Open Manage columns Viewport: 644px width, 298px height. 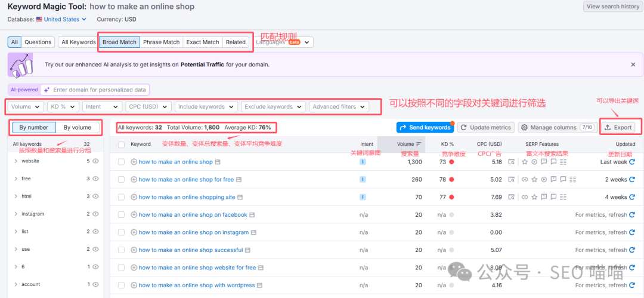[x=558, y=128]
